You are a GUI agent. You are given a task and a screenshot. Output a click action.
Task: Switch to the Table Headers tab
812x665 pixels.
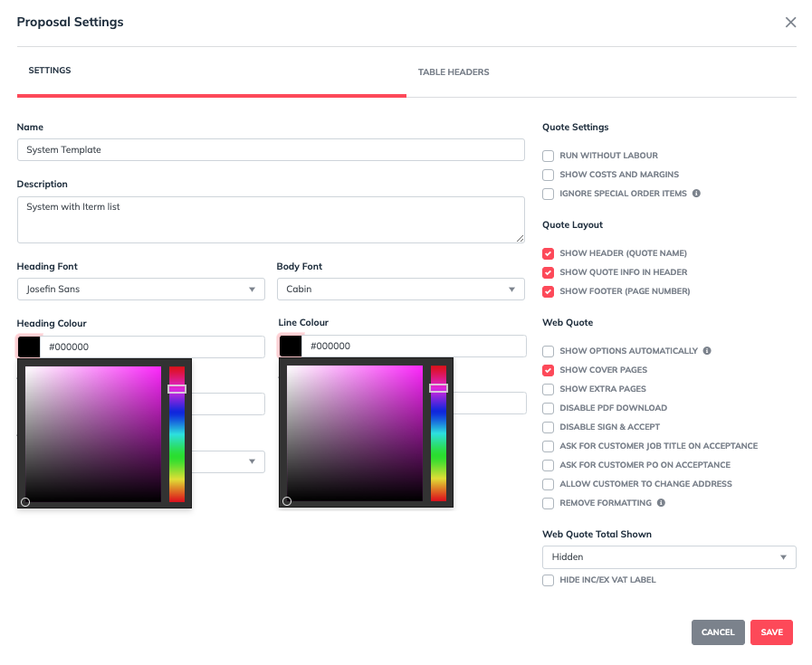[454, 72]
